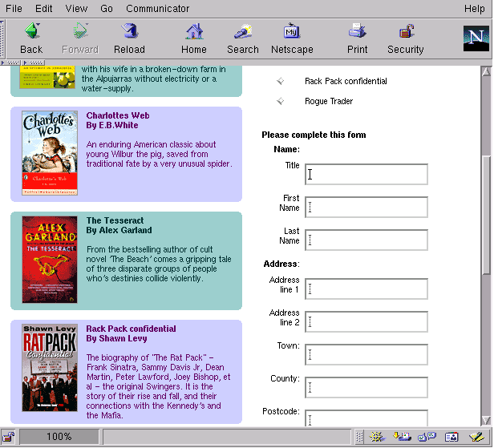Open Address Book icon in component bar
This screenshot has height=448, width=494.
(451, 437)
